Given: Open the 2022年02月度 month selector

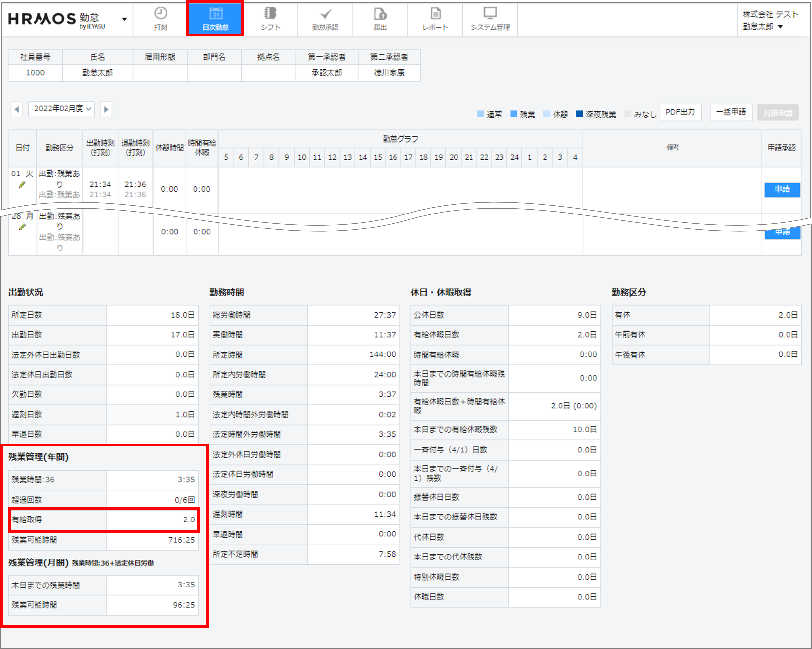Looking at the screenshot, I should (x=61, y=109).
